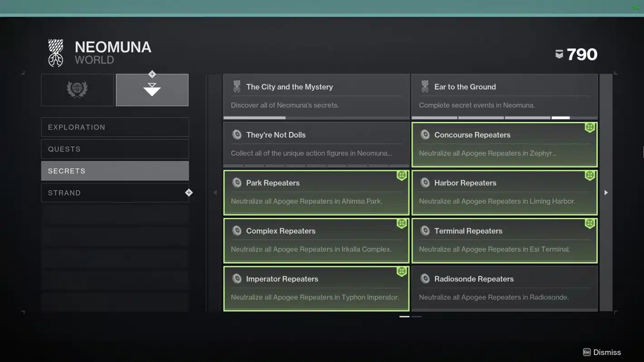
Task: Click icon beside The City and the Mystery
Action: point(237,87)
